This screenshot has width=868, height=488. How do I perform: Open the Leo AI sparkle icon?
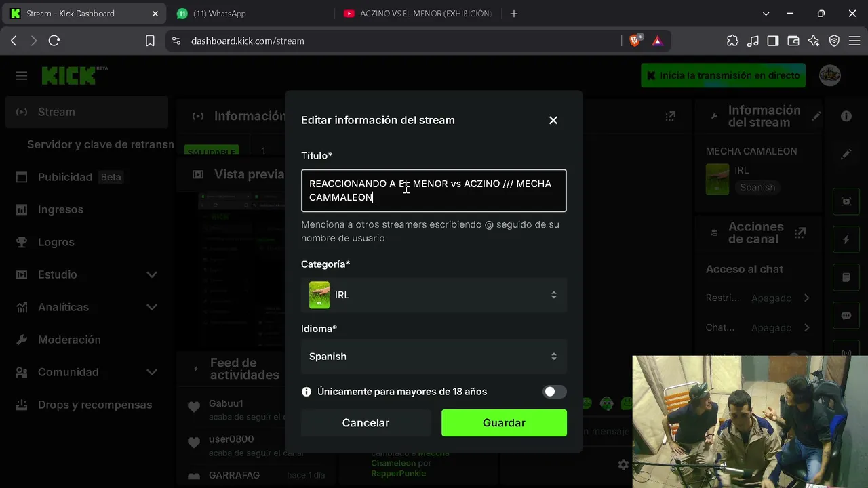coord(814,41)
